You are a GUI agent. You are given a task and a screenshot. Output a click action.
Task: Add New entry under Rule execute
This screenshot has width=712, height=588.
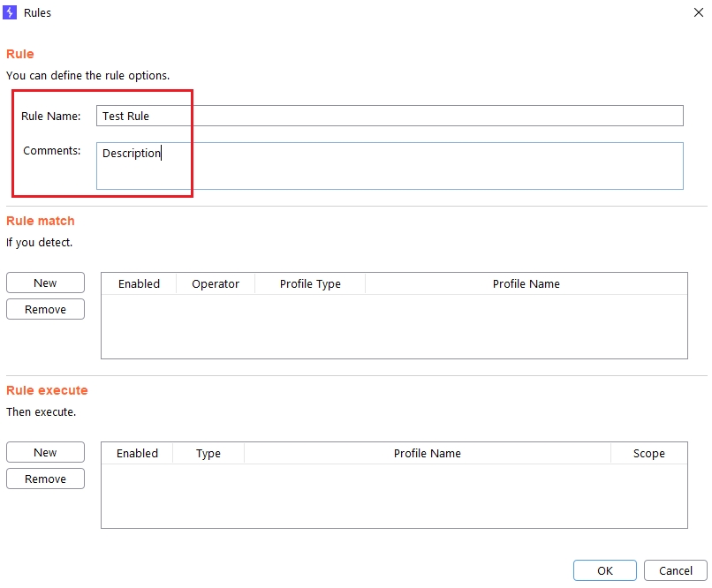pos(45,452)
